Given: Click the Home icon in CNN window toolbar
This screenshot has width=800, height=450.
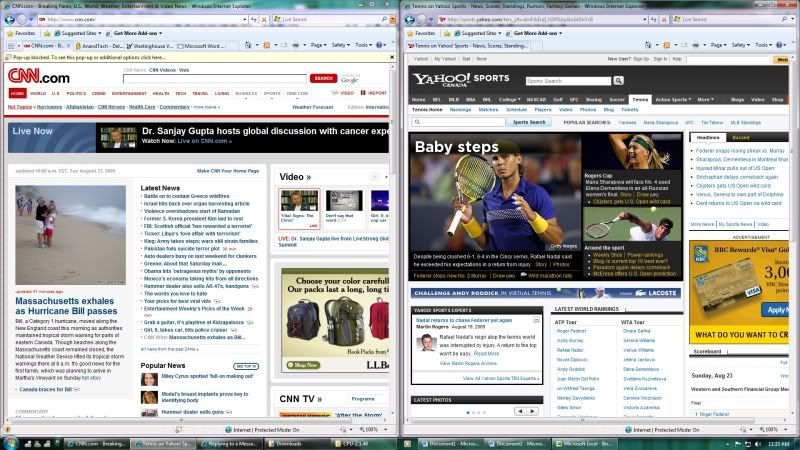Looking at the screenshot, I should pos(247,45).
